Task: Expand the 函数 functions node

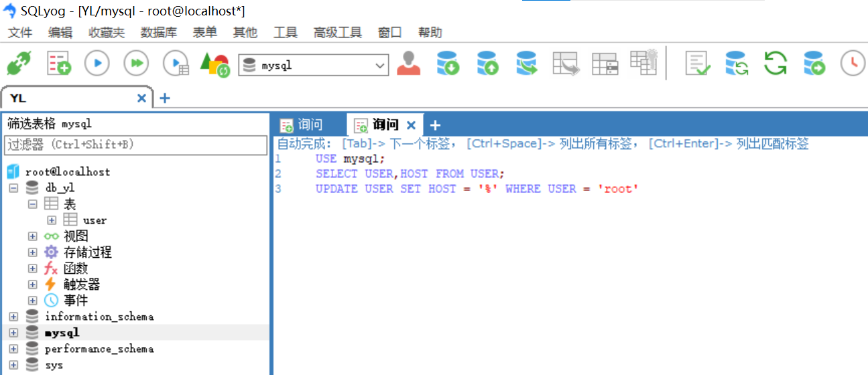Action: click(32, 268)
